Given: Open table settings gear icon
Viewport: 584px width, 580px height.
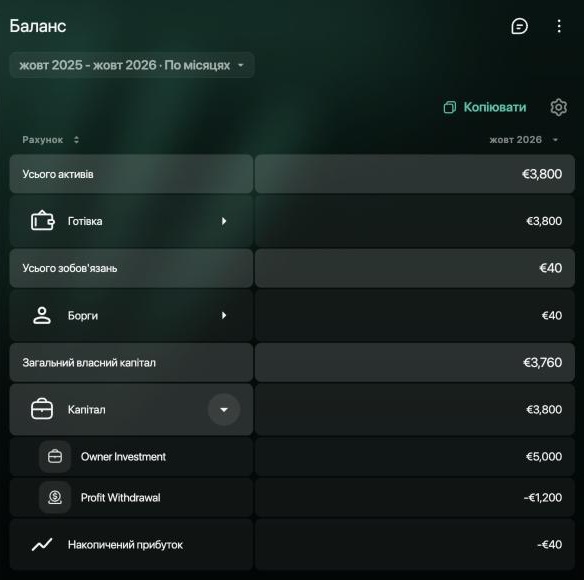Looking at the screenshot, I should coord(558,107).
